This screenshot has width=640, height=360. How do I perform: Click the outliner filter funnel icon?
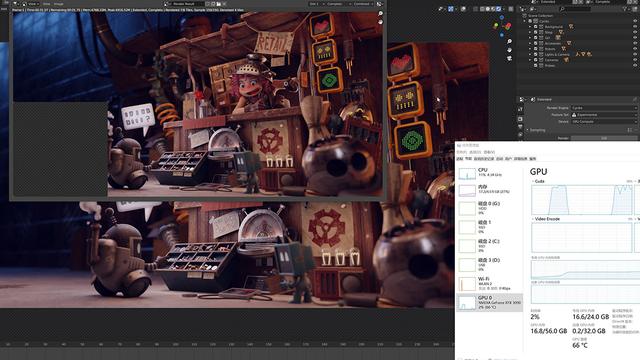(625, 9)
